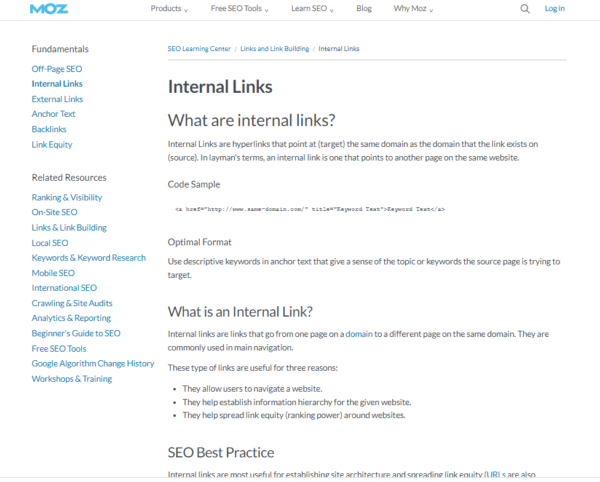This screenshot has width=600, height=482.
Task: Click the Log in link
Action: (554, 9)
